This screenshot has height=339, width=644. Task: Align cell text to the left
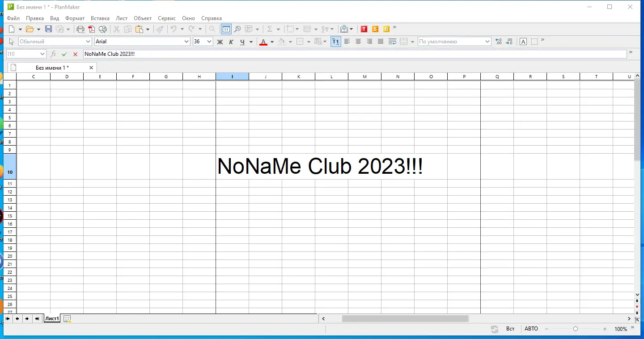tap(347, 42)
